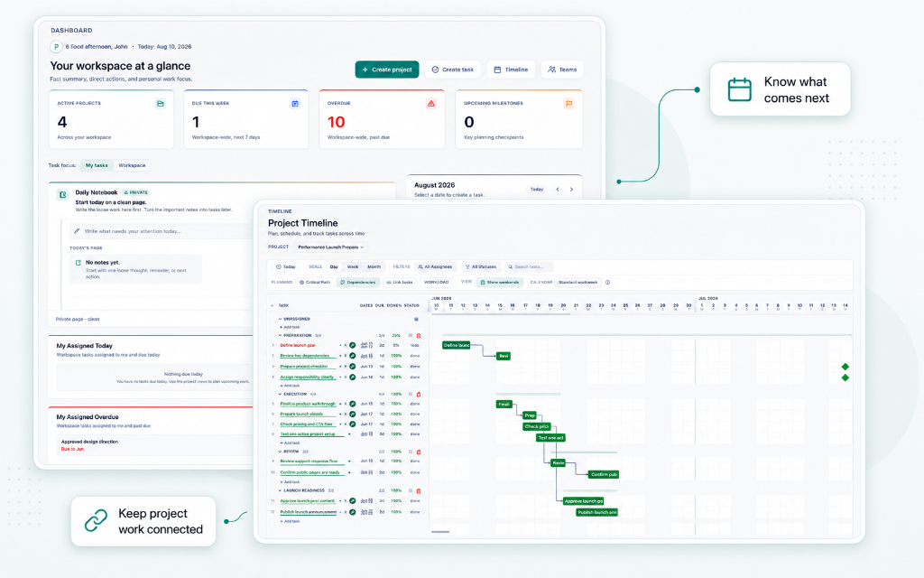This screenshot has width=924, height=578.
Task: Click the Link tasks button
Action: (x=400, y=283)
